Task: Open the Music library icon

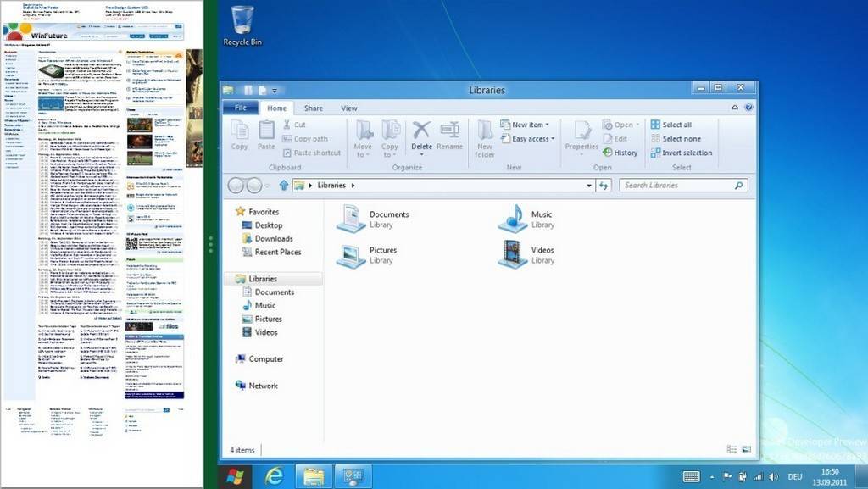Action: pos(512,219)
